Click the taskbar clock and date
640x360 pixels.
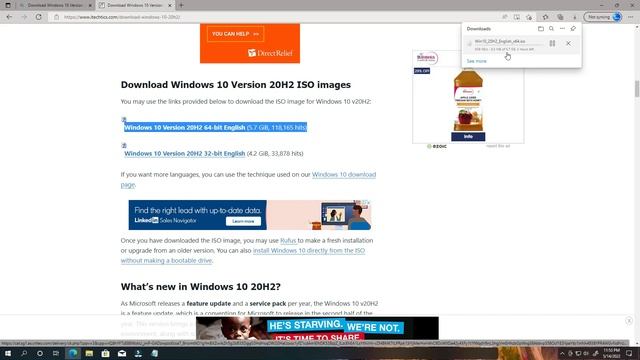click(611, 353)
